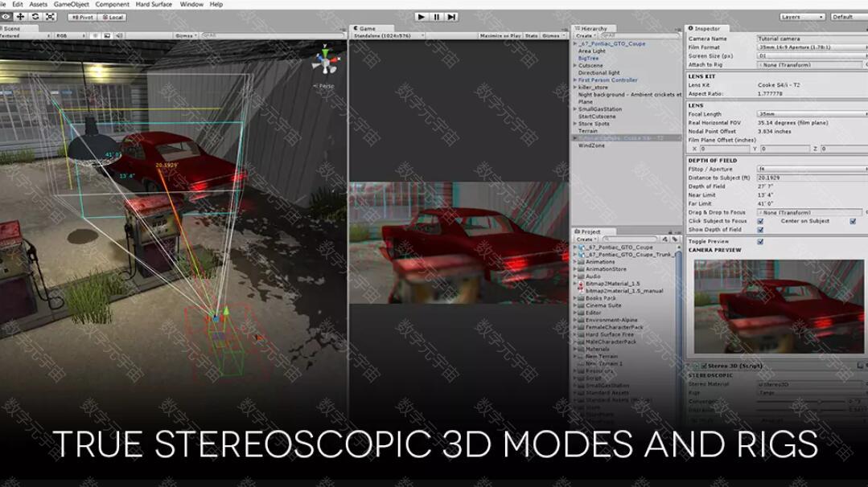The width and height of the screenshot is (868, 487).
Task: Toggle the Click Subject to Focus checkbox
Action: pyautogui.click(x=760, y=221)
